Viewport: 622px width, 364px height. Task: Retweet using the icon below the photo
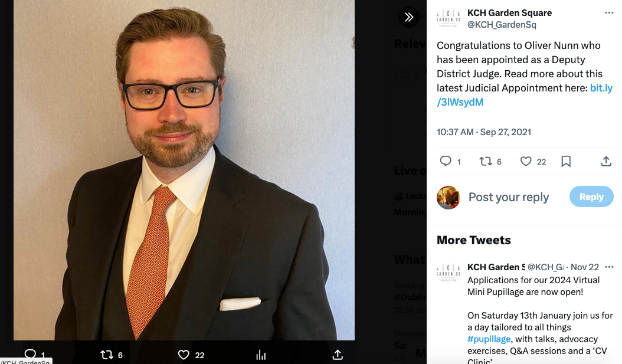click(107, 355)
